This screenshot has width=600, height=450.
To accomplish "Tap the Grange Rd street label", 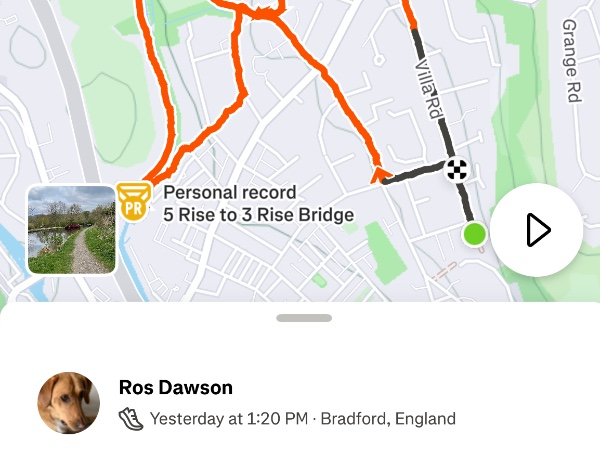I will coord(572,60).
